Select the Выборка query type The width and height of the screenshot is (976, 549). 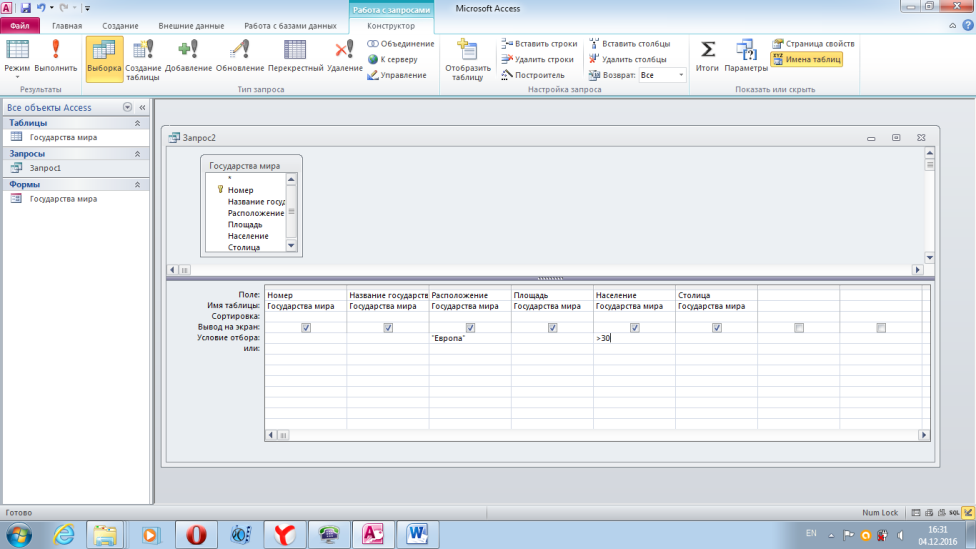point(104,59)
